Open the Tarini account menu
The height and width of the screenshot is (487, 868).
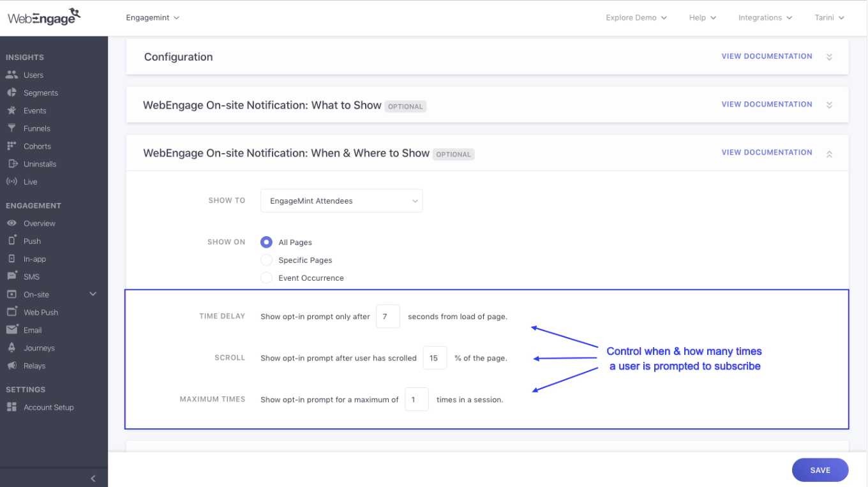tap(830, 18)
